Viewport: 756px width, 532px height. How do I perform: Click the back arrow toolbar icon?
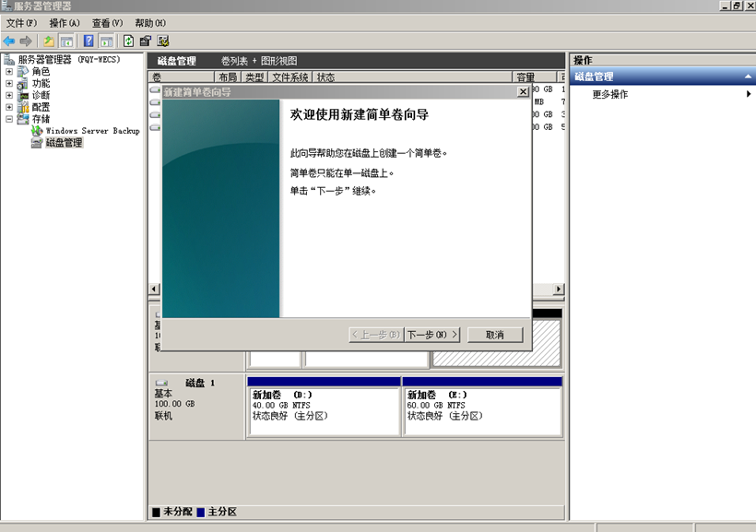coord(9,41)
